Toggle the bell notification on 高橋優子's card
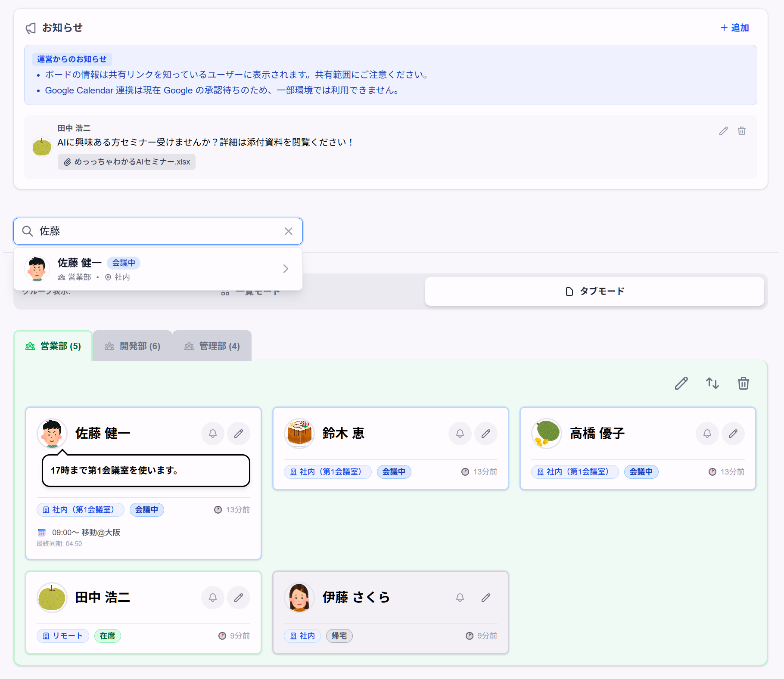Screen dimensions: 784x679 click(x=707, y=434)
